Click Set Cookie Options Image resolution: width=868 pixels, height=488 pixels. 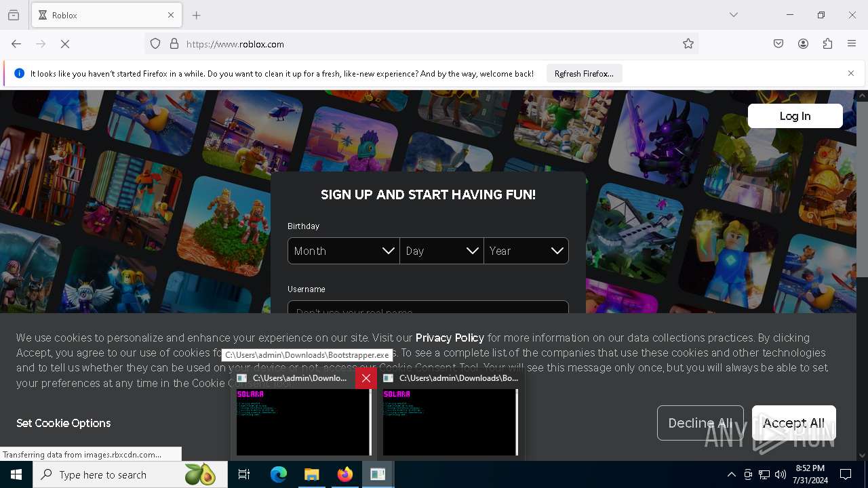click(x=64, y=423)
